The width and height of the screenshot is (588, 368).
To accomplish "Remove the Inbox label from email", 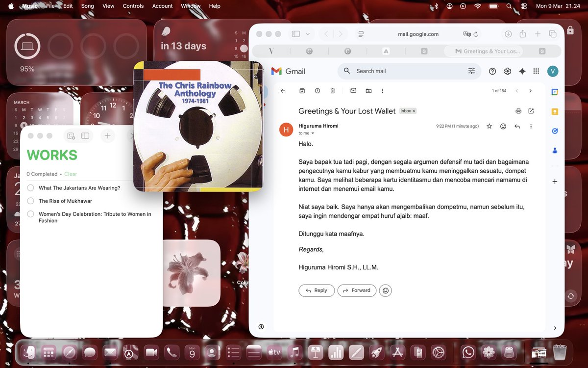I will 414,111.
